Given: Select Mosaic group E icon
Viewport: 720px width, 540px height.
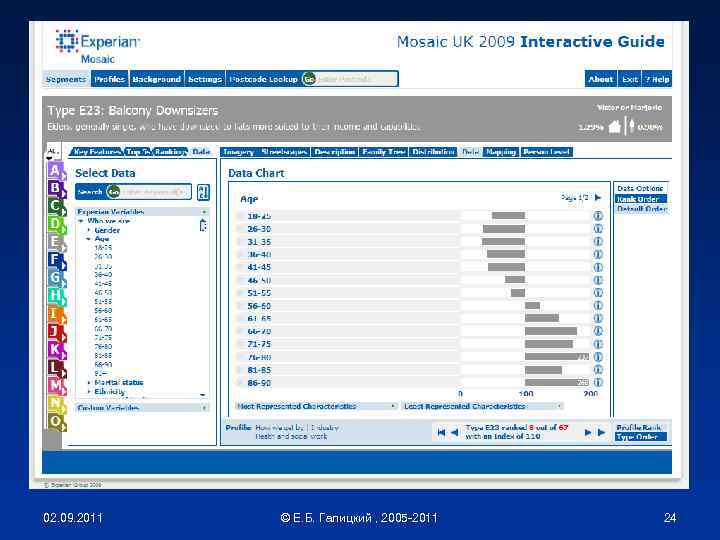Looking at the screenshot, I should point(56,242).
